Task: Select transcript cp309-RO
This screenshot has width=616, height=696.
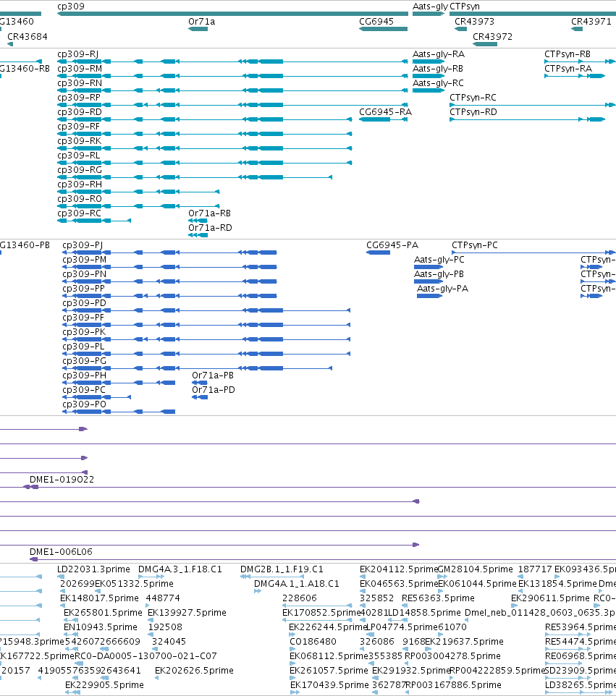Action: 80,199
